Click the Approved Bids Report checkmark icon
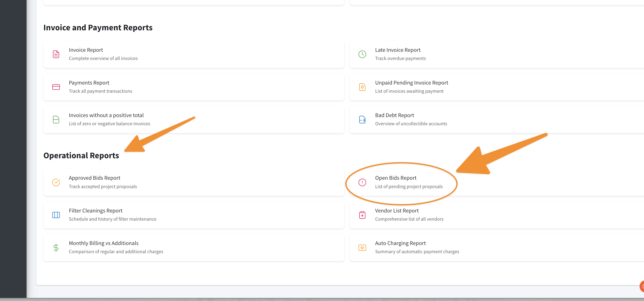 [x=56, y=182]
